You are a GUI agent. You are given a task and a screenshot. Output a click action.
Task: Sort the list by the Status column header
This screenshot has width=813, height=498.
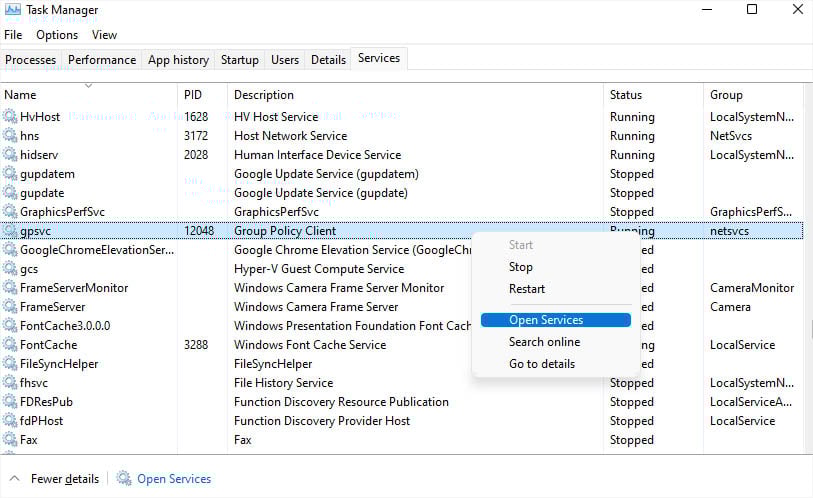[626, 95]
